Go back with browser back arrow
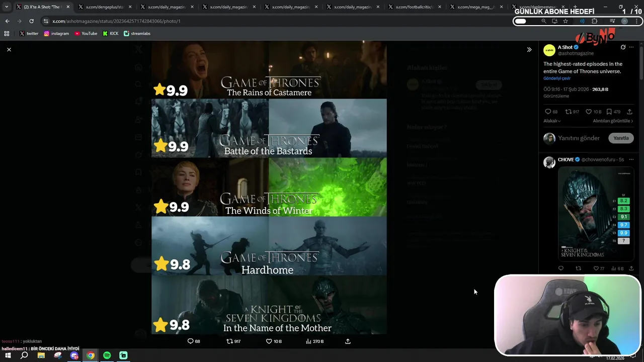This screenshot has width=644, height=362. pos(7,21)
